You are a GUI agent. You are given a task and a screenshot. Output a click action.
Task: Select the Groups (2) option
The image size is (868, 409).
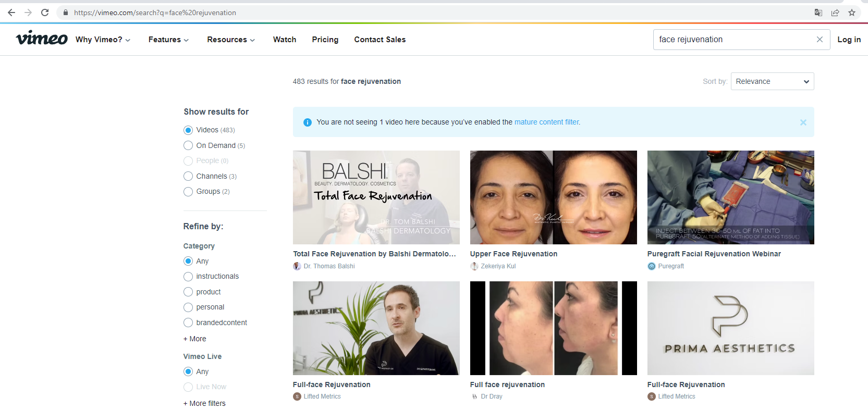188,192
